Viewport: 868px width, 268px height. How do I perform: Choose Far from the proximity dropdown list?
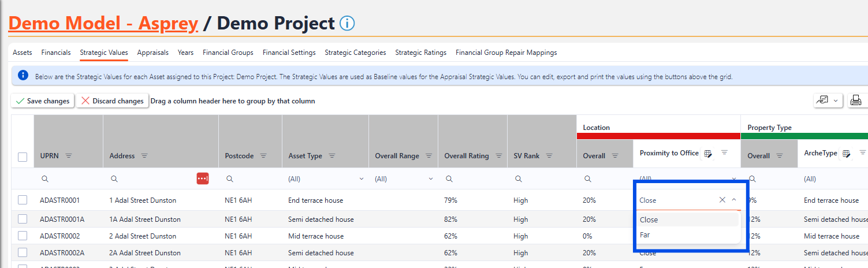point(645,235)
